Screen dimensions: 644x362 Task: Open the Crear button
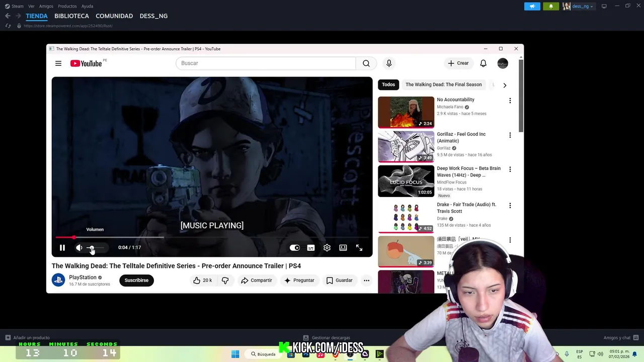point(458,63)
